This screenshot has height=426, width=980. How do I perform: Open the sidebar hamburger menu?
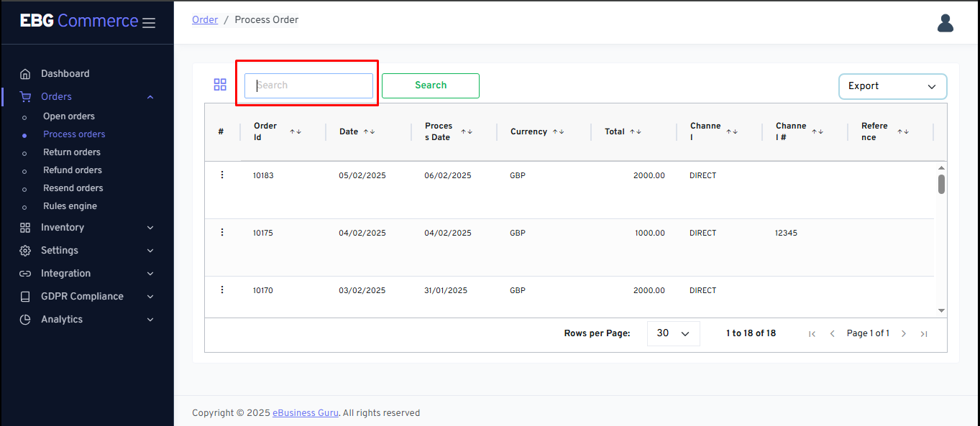pos(149,22)
